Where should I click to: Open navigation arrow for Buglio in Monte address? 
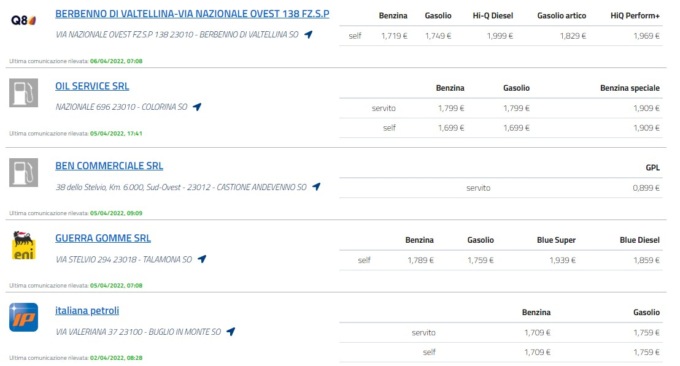pos(231,331)
